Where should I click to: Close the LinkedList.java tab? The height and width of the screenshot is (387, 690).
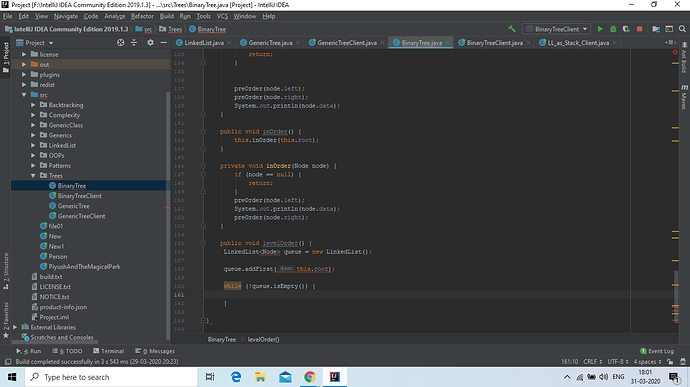point(229,43)
